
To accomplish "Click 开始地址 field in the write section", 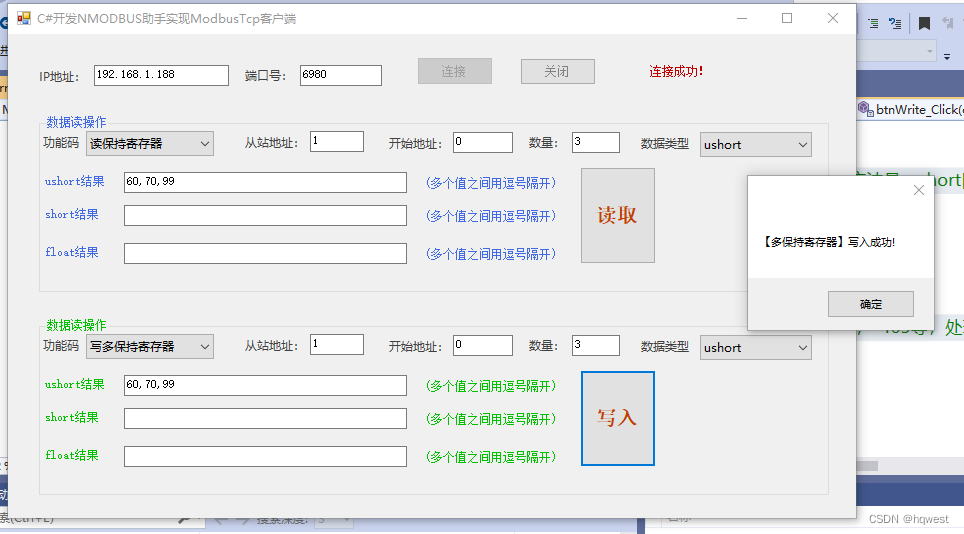I will (x=483, y=345).
